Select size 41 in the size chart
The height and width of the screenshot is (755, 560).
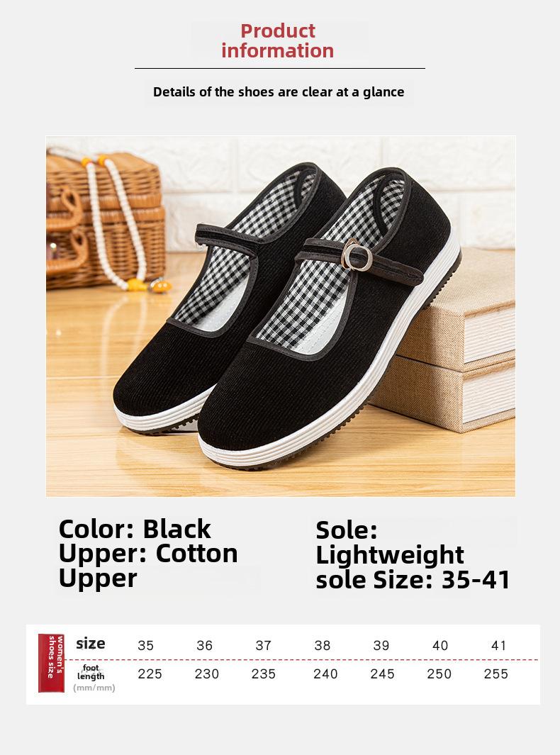499,645
